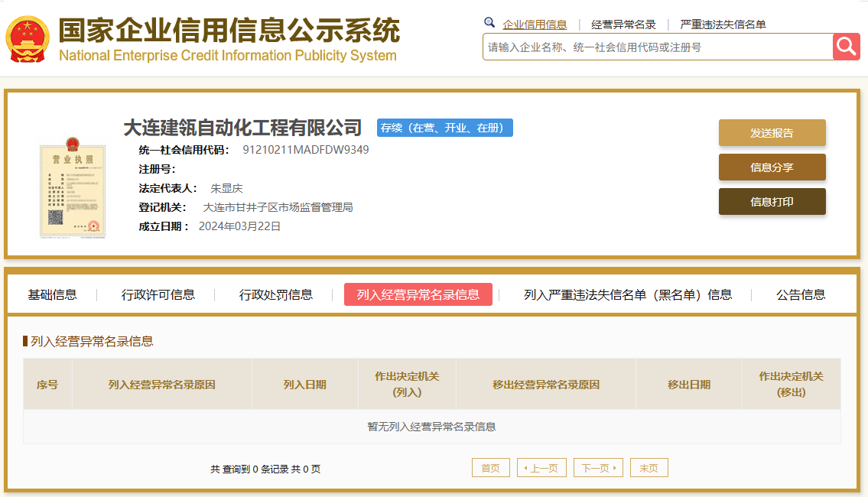This screenshot has height=497, width=868.
Task: Click the 序号 column header
Action: coord(47,384)
